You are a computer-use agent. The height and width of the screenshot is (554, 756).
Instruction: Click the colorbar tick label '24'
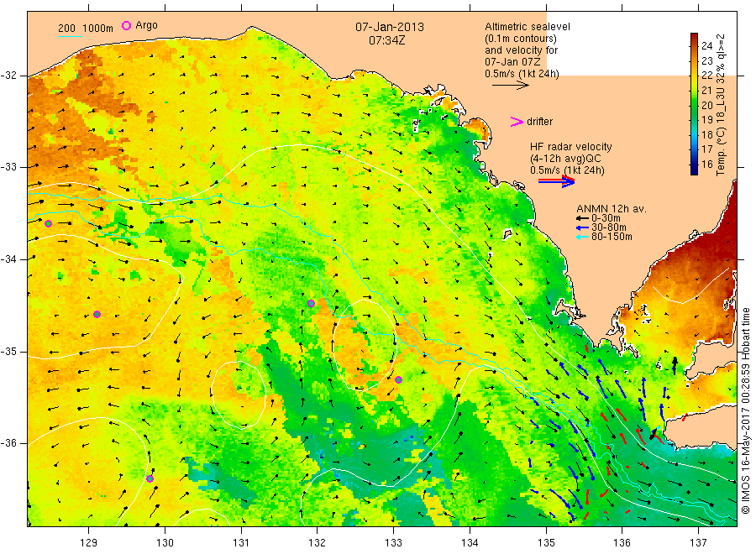coord(706,46)
